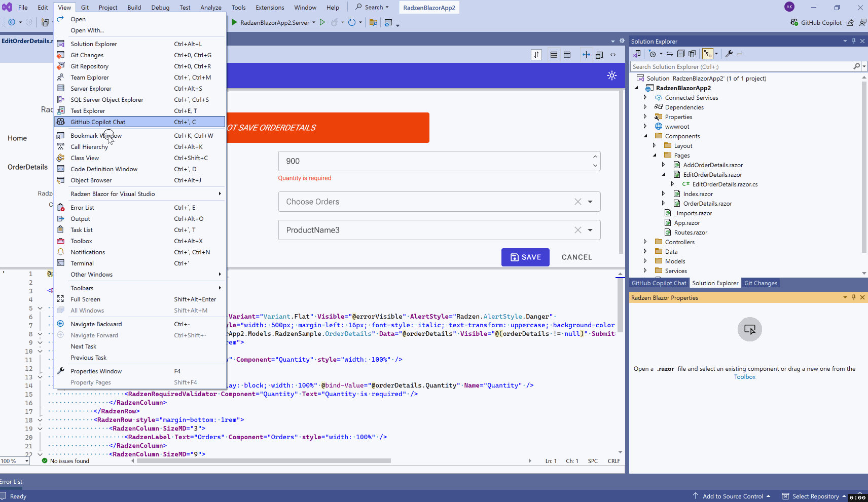Image resolution: width=868 pixels, height=502 pixels.
Task: Click Start Without Debugging outline play icon
Action: [x=322, y=22]
